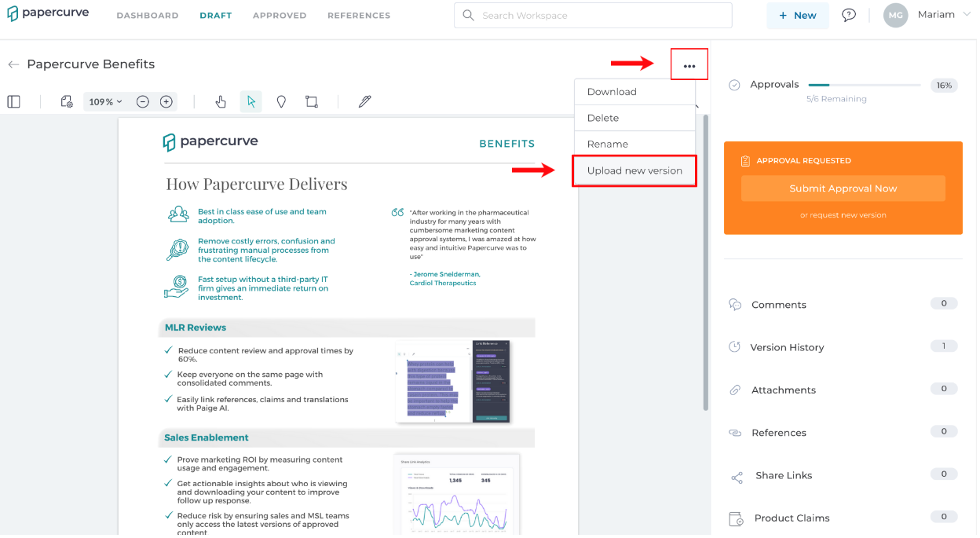Expand the Product Claims section
This screenshot has height=538, width=980.
(843, 518)
